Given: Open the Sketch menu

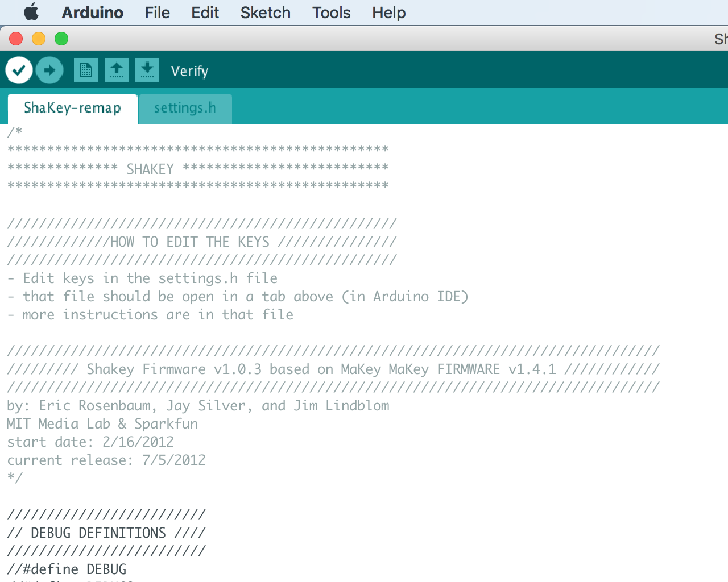Looking at the screenshot, I should pos(265,13).
